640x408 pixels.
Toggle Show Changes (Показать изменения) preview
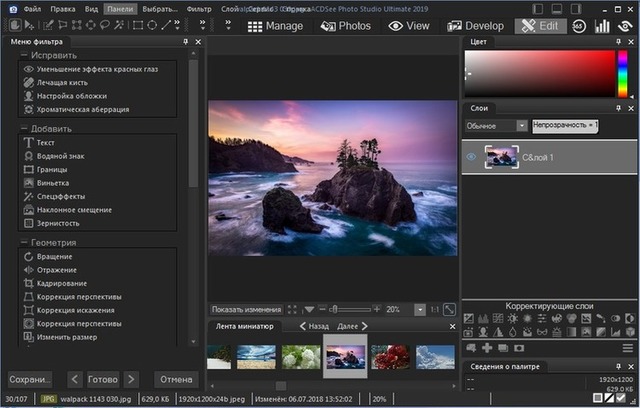click(x=247, y=310)
